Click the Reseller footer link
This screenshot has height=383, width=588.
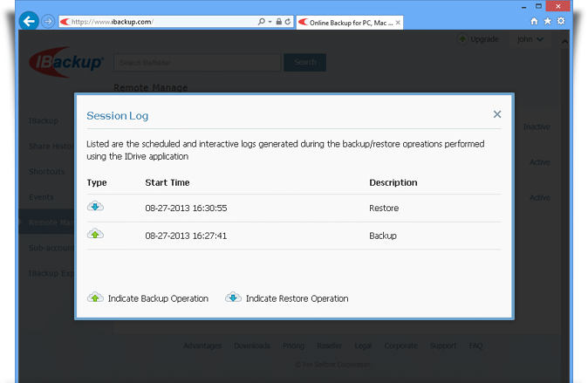tap(329, 345)
